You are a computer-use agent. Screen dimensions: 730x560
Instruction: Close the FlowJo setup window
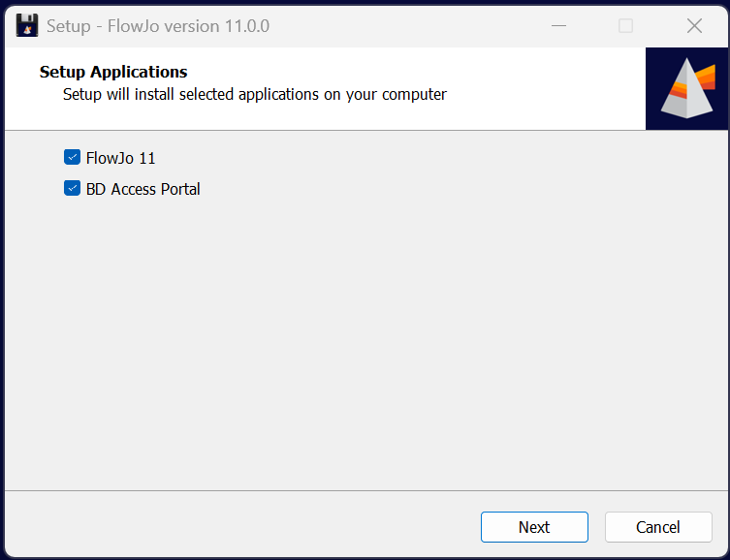pos(694,26)
